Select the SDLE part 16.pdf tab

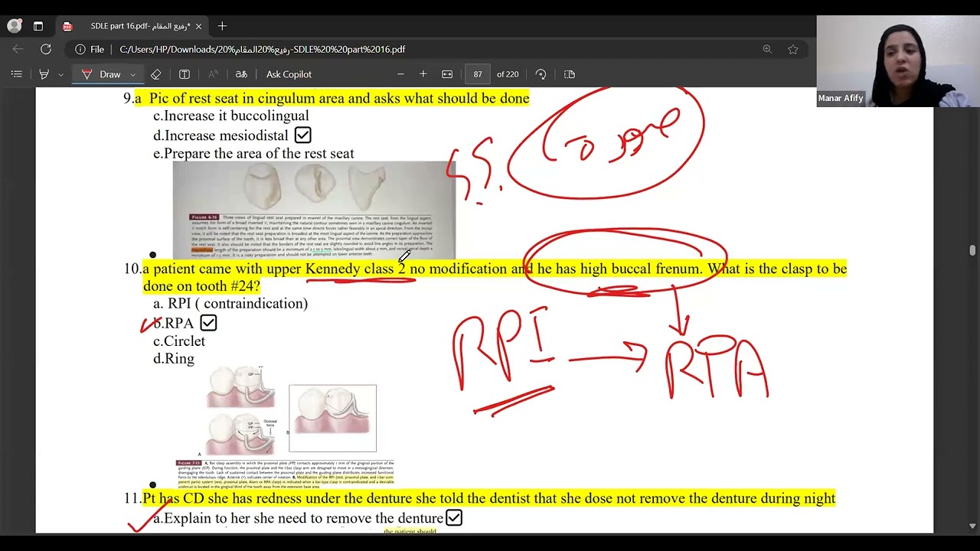132,26
